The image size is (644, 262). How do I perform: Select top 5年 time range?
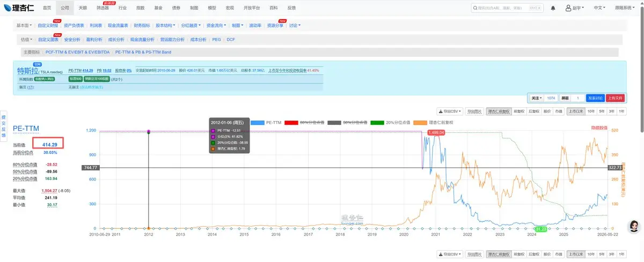(602, 111)
